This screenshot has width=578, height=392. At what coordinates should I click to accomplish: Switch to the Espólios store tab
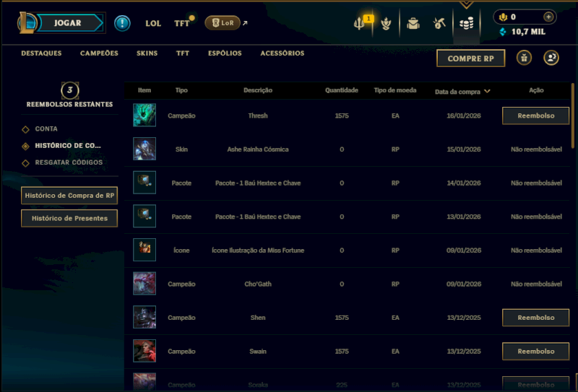(x=225, y=53)
